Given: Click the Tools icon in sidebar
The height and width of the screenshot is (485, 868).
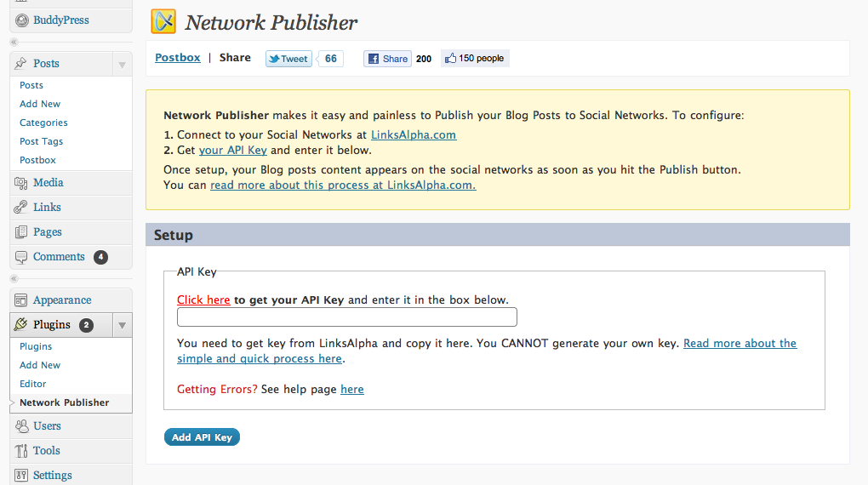Looking at the screenshot, I should click(x=21, y=451).
